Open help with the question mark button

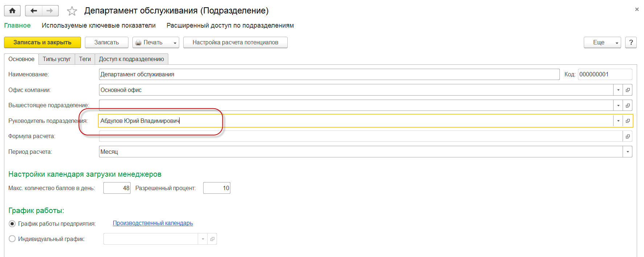(x=631, y=43)
